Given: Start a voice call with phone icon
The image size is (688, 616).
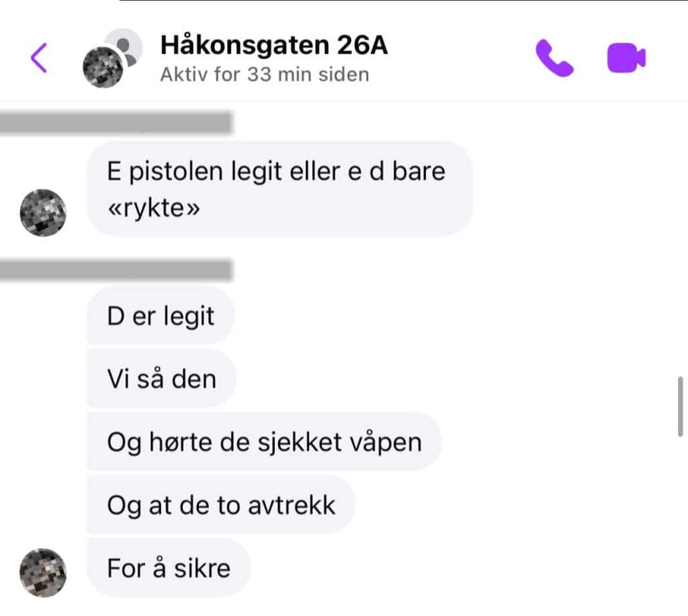Looking at the screenshot, I should pos(554,58).
